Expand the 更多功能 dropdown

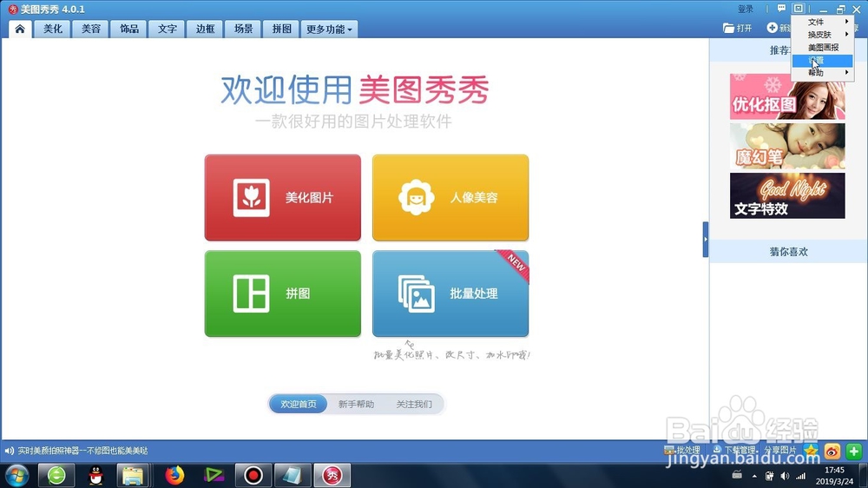point(329,29)
